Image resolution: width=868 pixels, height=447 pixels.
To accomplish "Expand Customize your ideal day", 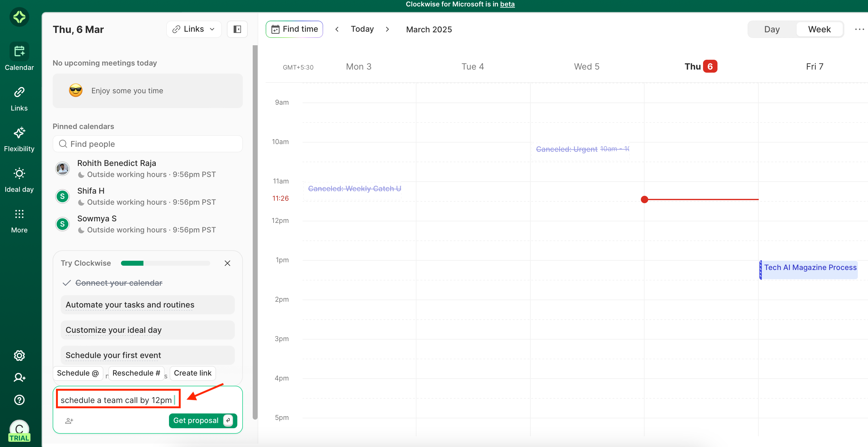I will click(147, 330).
